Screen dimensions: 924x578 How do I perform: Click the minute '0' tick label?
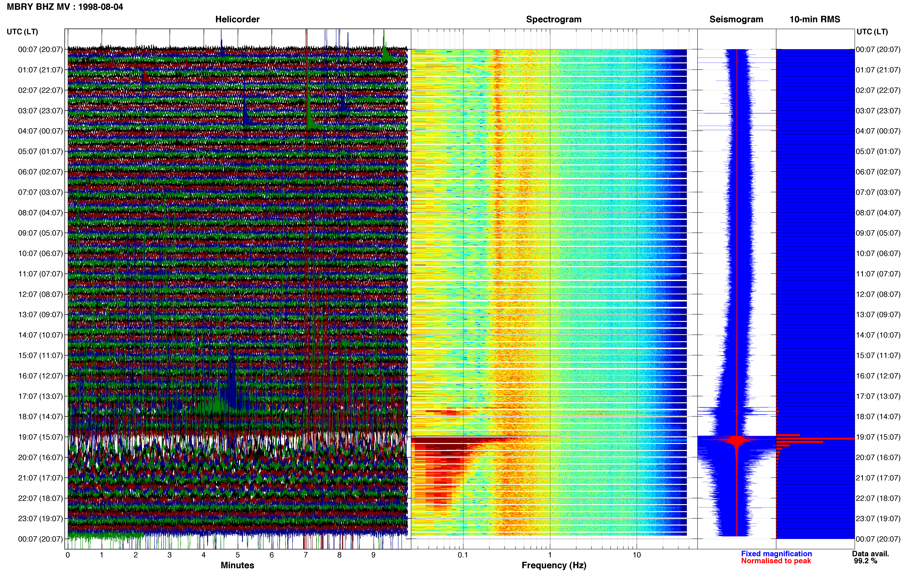(68, 555)
